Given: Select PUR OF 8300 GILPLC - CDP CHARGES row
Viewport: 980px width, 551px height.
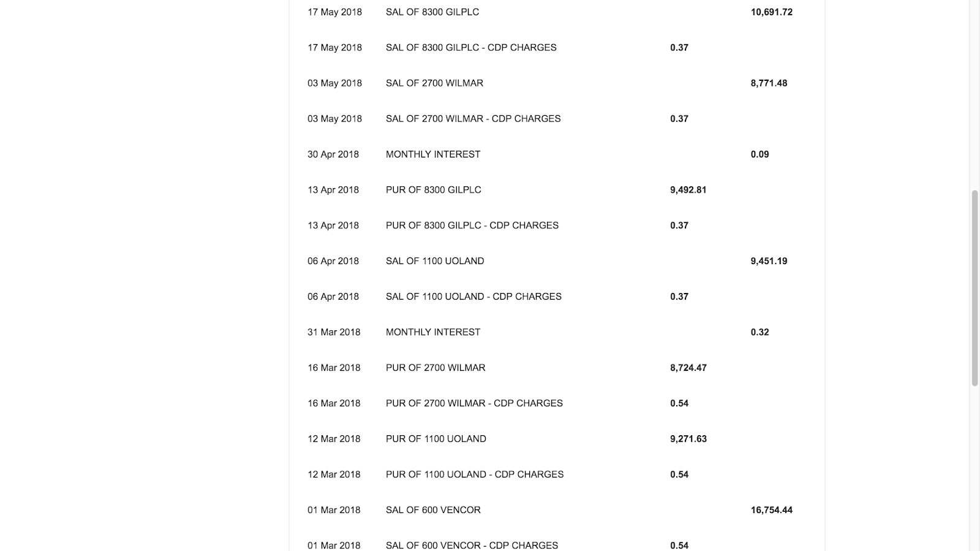Looking at the screenshot, I should [557, 226].
